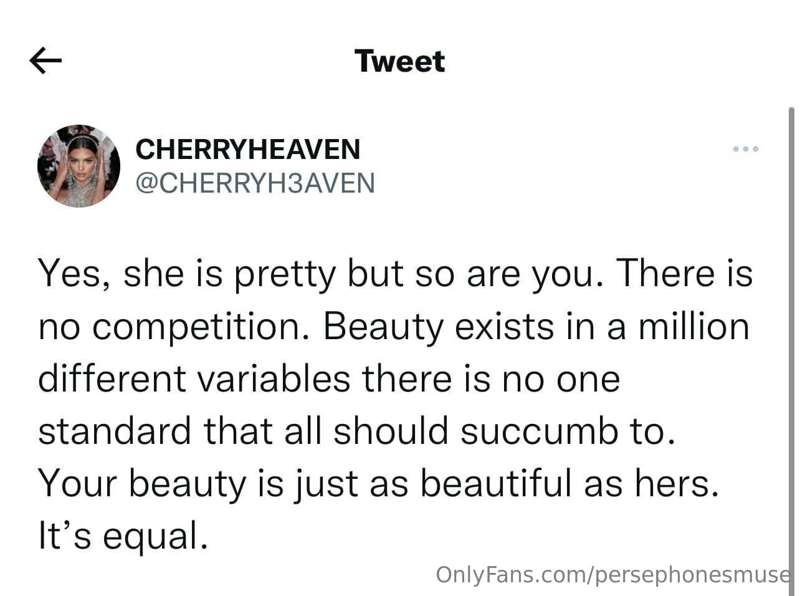
Task: Click the words "there is no one"
Action: coord(491,379)
